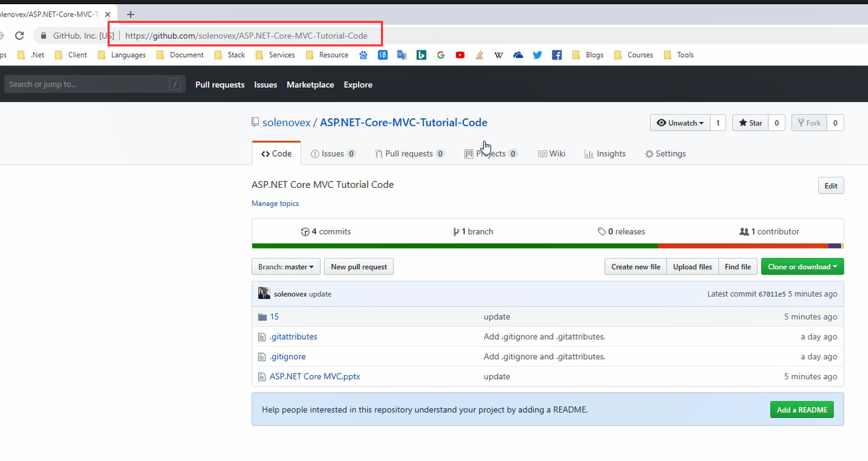Screen dimensions: 868x461
Task: Open the Client bookmarks folder
Action: (x=71, y=55)
